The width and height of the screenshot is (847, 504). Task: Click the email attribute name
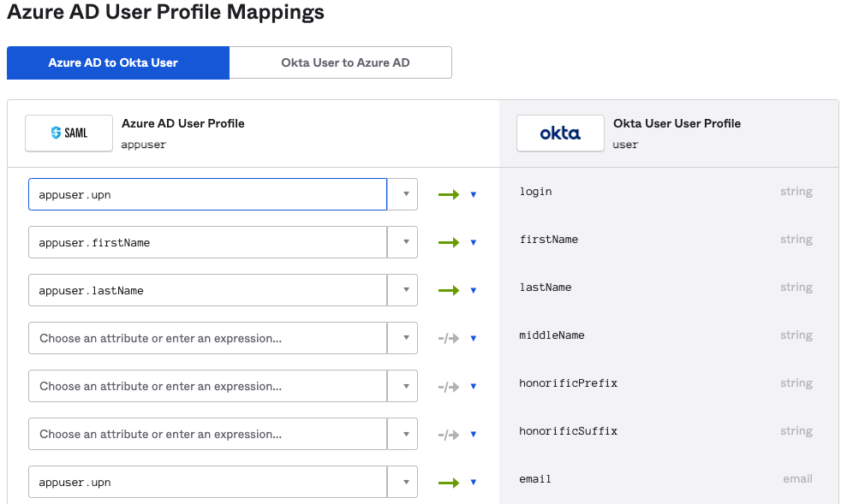[x=534, y=479]
